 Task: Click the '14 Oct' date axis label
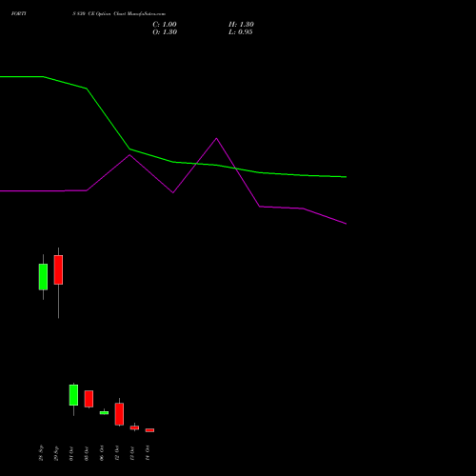[x=148, y=453]
